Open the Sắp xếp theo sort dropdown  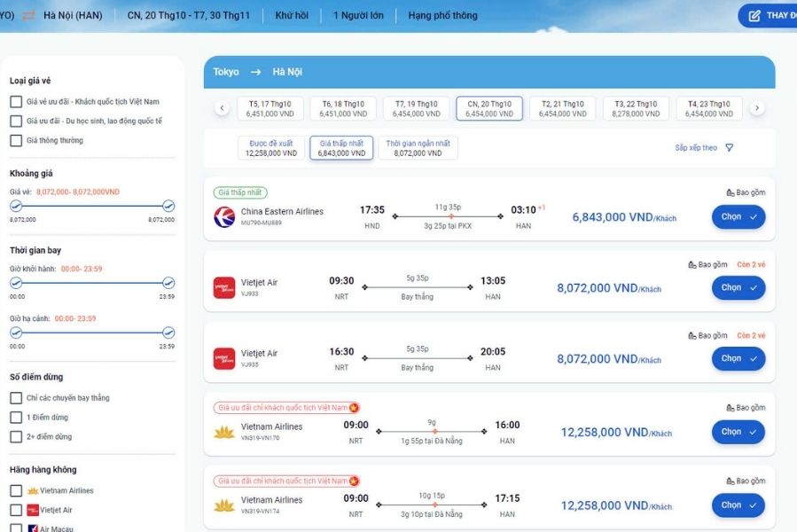pyautogui.click(x=704, y=147)
